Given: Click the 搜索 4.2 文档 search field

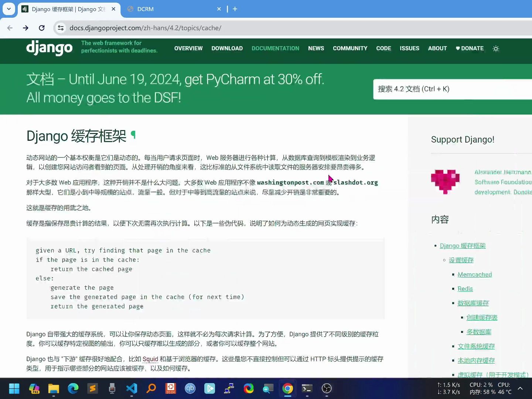Looking at the screenshot, I should [453, 89].
